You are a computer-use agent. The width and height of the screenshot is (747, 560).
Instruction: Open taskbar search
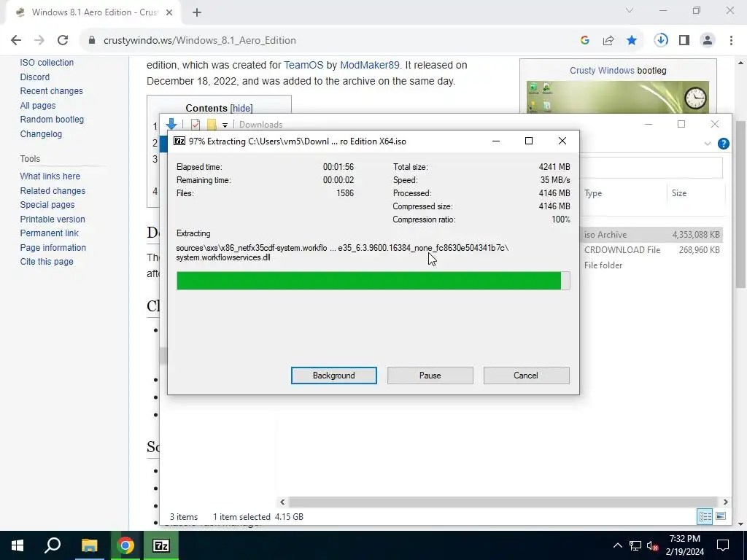[x=53, y=545]
